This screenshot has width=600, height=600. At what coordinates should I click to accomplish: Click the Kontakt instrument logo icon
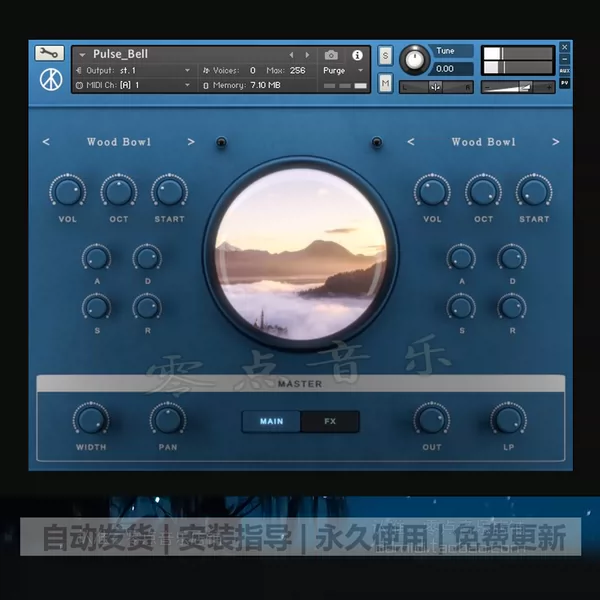51,80
